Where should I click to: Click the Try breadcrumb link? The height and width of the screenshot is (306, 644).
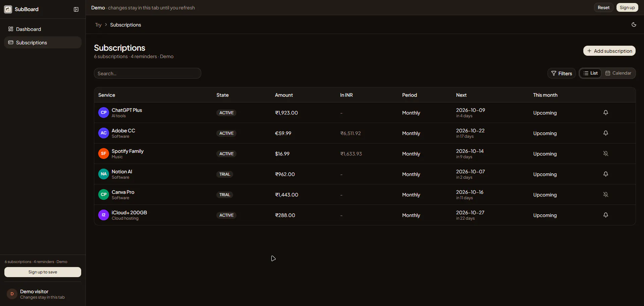tap(98, 25)
